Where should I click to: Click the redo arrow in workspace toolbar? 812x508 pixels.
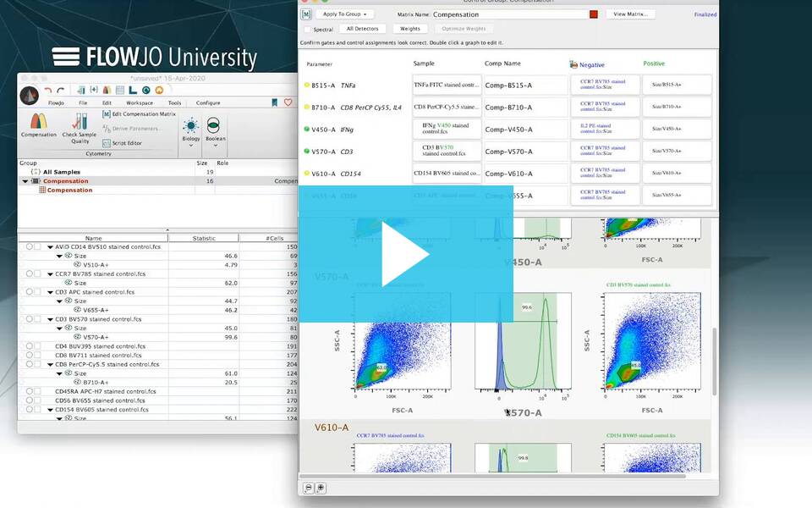(61, 91)
